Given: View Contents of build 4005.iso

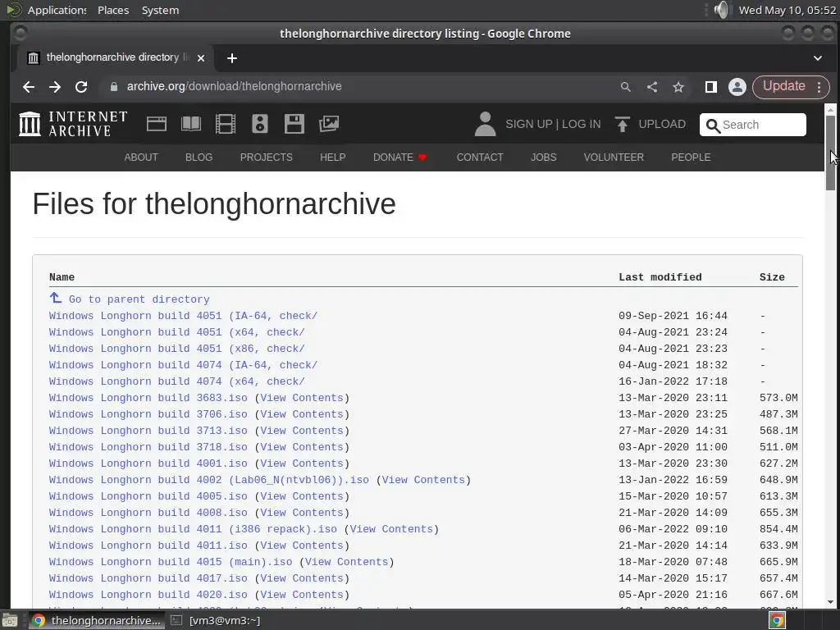Looking at the screenshot, I should [x=302, y=496].
